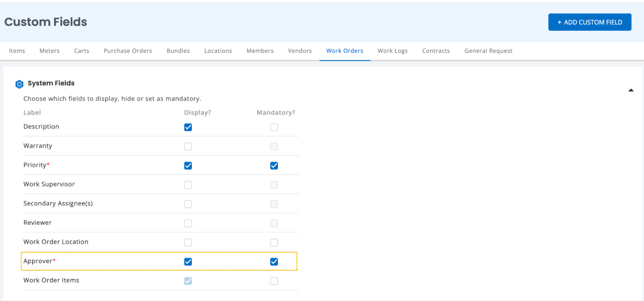
Task: Click the System Fields gear icon
Action: click(19, 84)
